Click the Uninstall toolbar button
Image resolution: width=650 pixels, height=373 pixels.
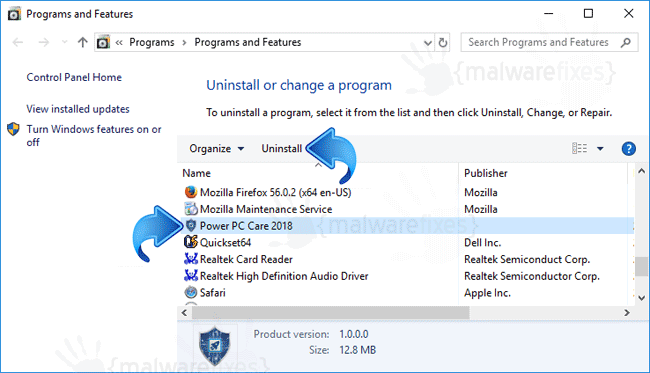[x=281, y=148]
